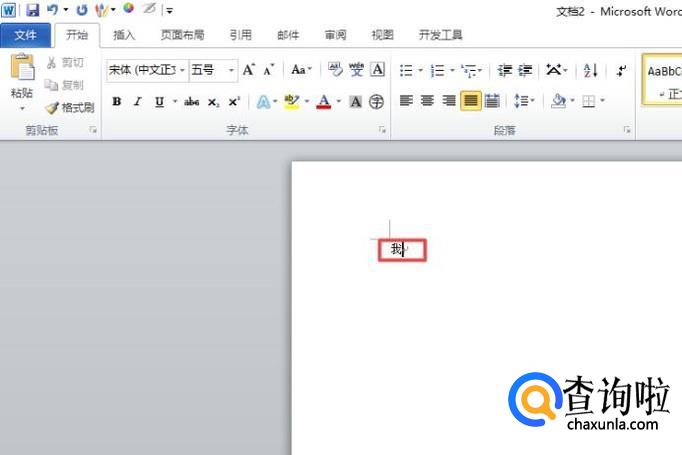682x455 pixels.
Task: Toggle Bold formatting
Action: click(x=117, y=102)
